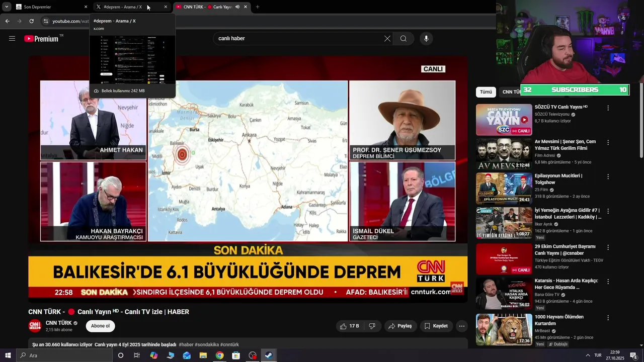Open options menu for İyi Yemeğin Ayağına video
The width and height of the screenshot is (644, 362).
608,212
